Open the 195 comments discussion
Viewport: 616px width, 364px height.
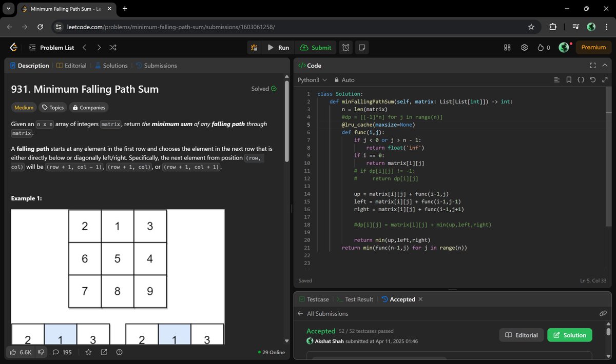[62, 352]
